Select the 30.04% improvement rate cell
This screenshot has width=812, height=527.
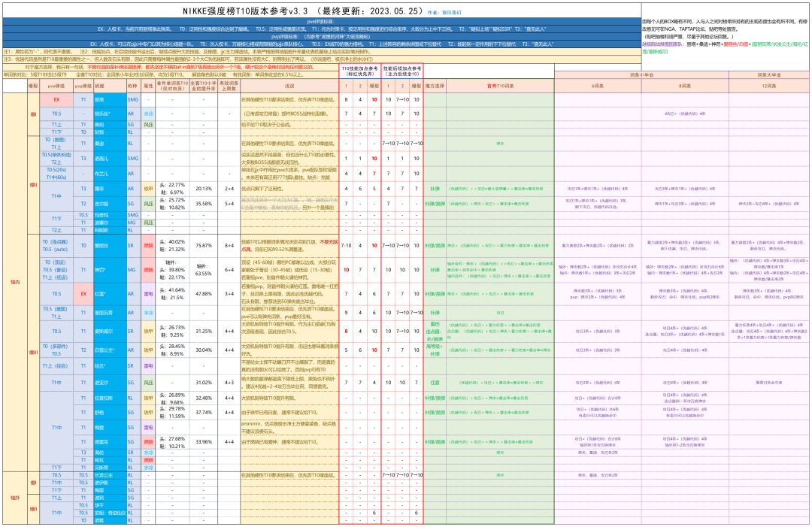coord(204,350)
